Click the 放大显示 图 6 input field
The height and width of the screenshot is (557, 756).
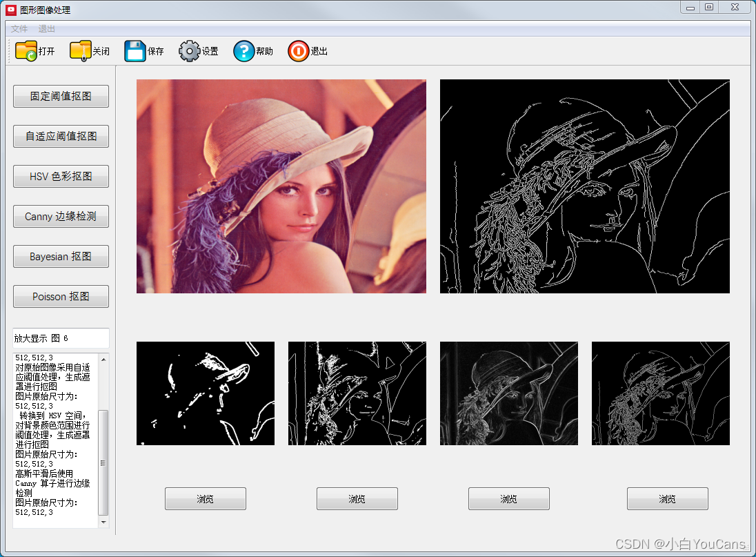[x=61, y=338]
